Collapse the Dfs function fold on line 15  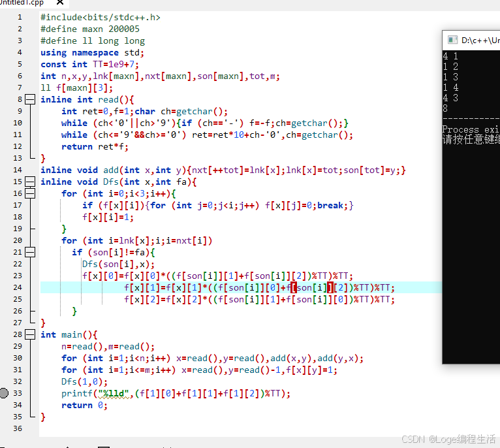pyautogui.click(x=30, y=182)
